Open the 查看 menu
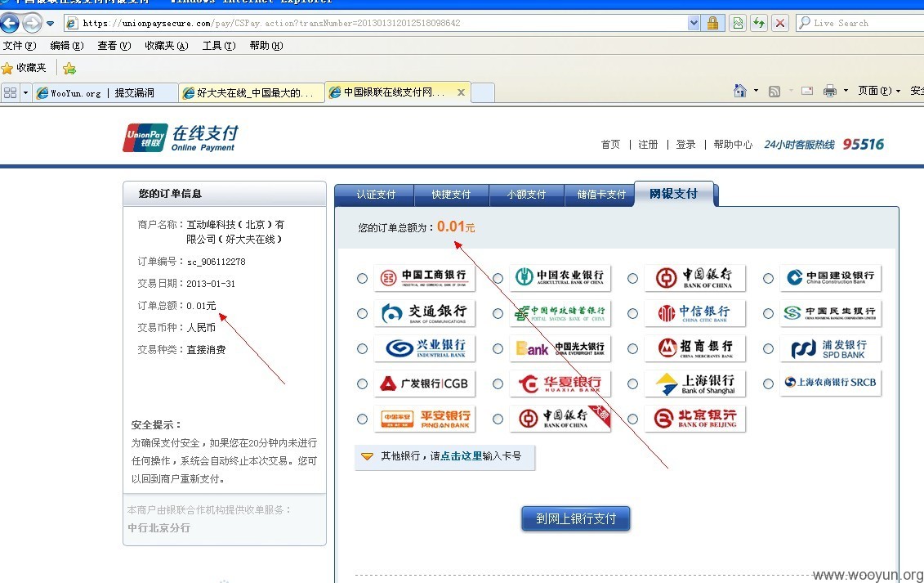Viewport: 924px width, 583px height. click(114, 46)
